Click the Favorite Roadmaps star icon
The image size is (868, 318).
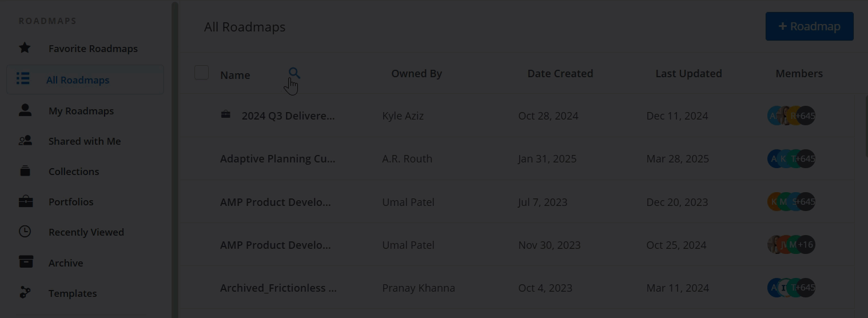pos(25,47)
